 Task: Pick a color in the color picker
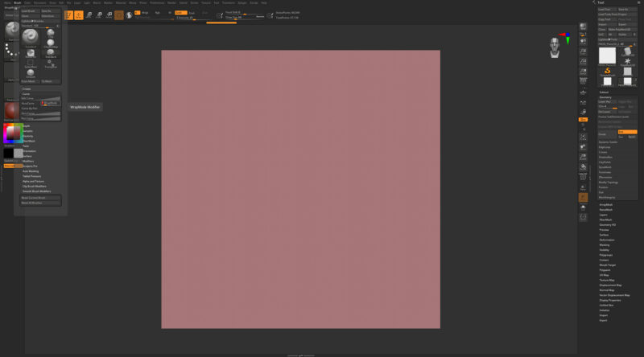click(x=13, y=133)
